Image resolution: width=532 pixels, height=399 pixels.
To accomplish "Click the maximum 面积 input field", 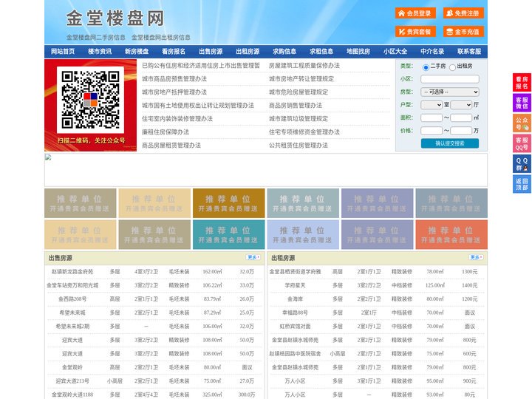I will tap(461, 117).
